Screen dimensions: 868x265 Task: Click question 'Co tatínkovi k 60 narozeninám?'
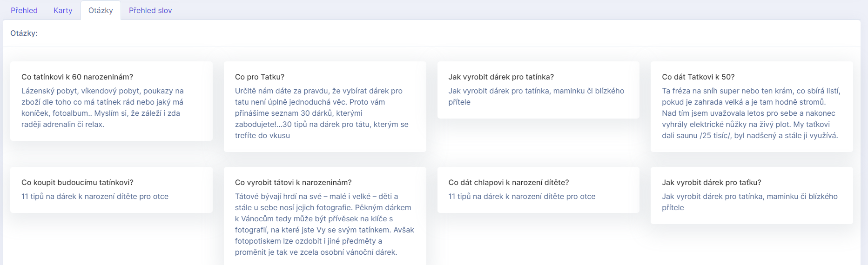(x=77, y=77)
